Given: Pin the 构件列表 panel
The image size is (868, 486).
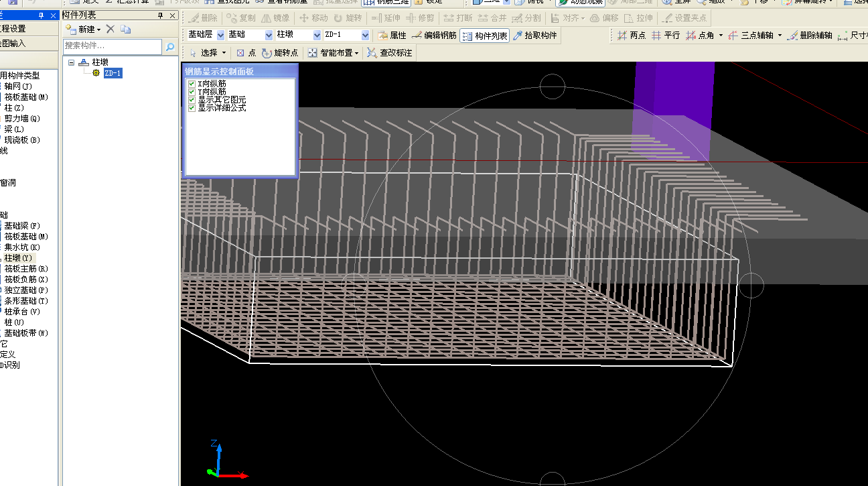Looking at the screenshot, I should [x=160, y=15].
